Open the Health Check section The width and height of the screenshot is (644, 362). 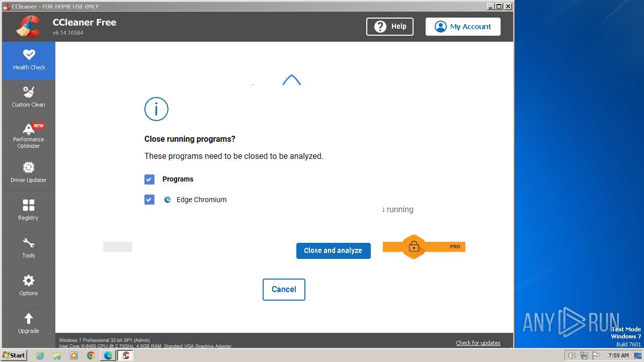[29, 61]
